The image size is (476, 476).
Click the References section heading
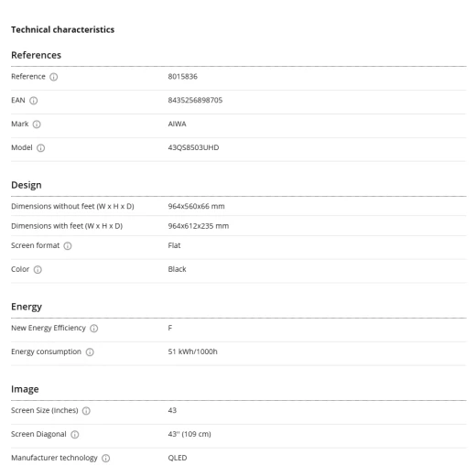point(37,55)
